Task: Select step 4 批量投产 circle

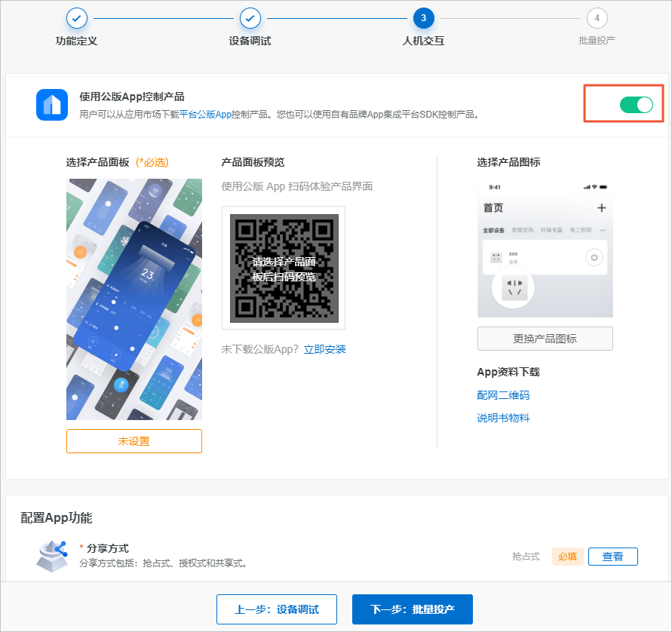Action: coord(597,18)
